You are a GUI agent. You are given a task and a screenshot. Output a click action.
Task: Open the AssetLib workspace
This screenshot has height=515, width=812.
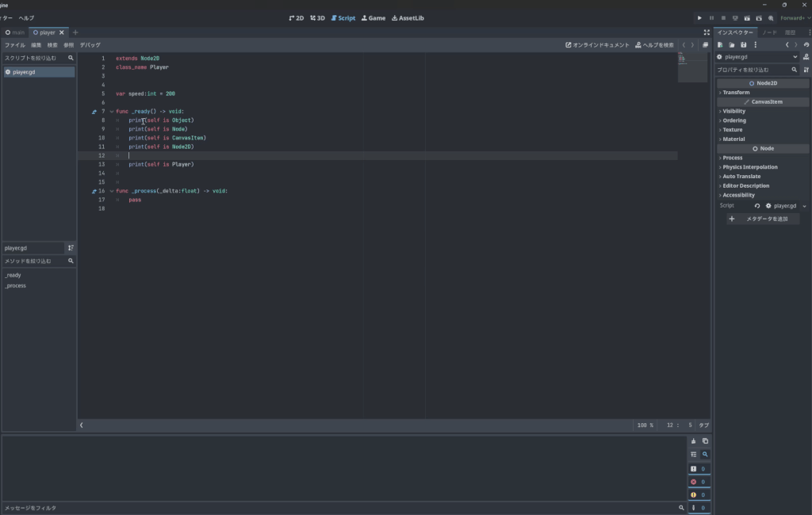tap(408, 18)
